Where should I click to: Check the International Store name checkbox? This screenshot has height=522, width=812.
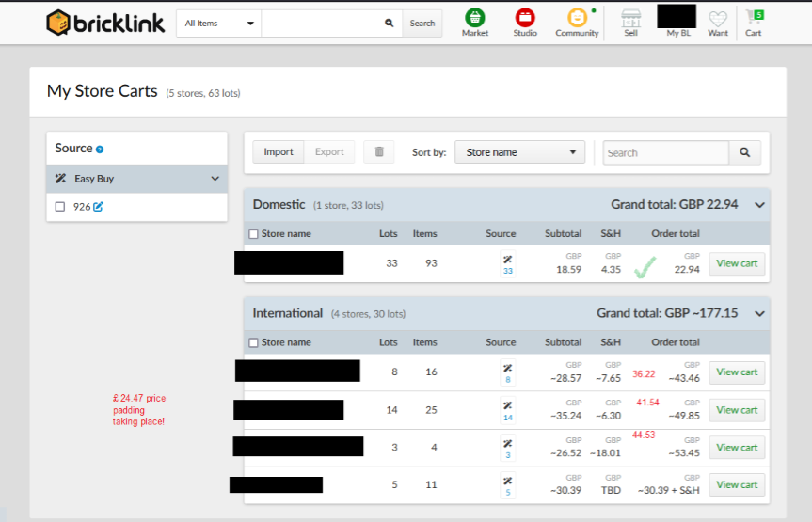(253, 343)
